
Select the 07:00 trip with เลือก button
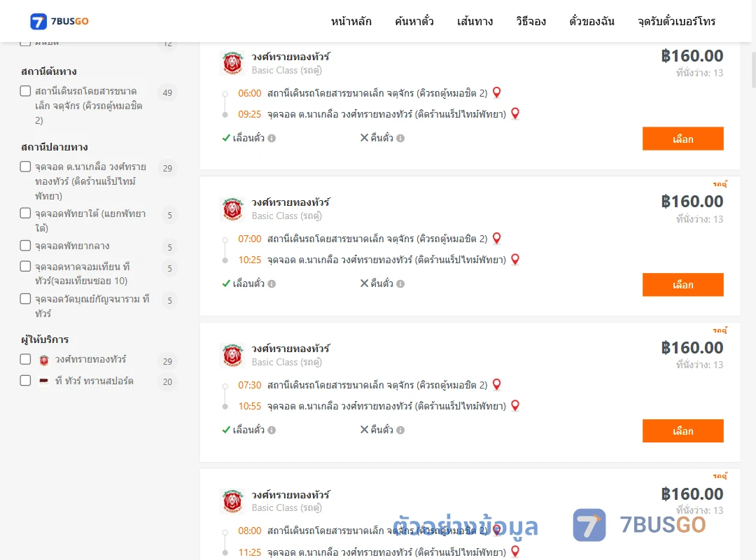682,285
